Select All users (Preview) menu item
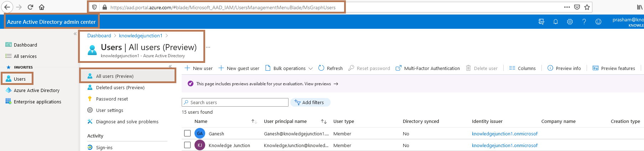 point(128,76)
